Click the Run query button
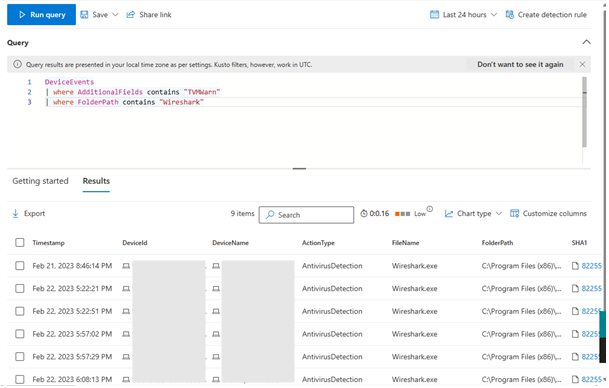Viewport: 609px width, 388px height. point(41,15)
